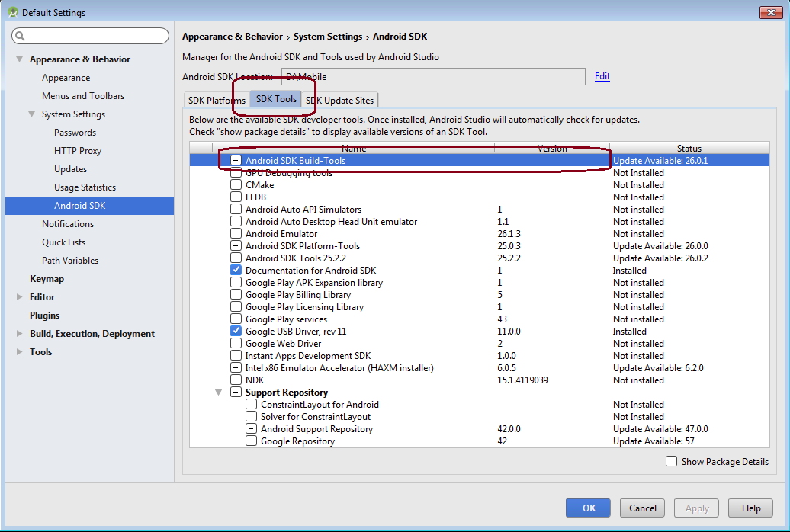Select HTTP Proxy in the settings tree

(78, 151)
